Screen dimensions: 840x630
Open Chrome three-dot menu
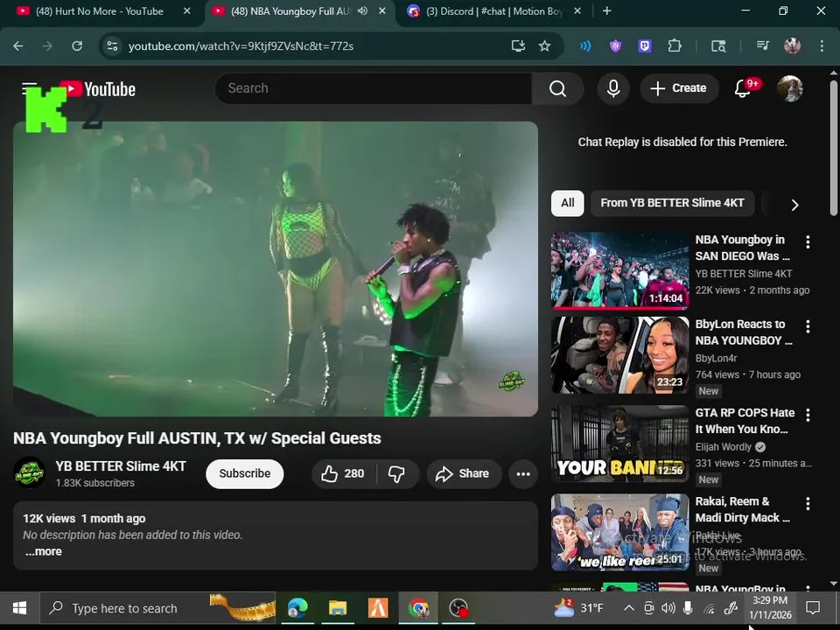click(822, 46)
